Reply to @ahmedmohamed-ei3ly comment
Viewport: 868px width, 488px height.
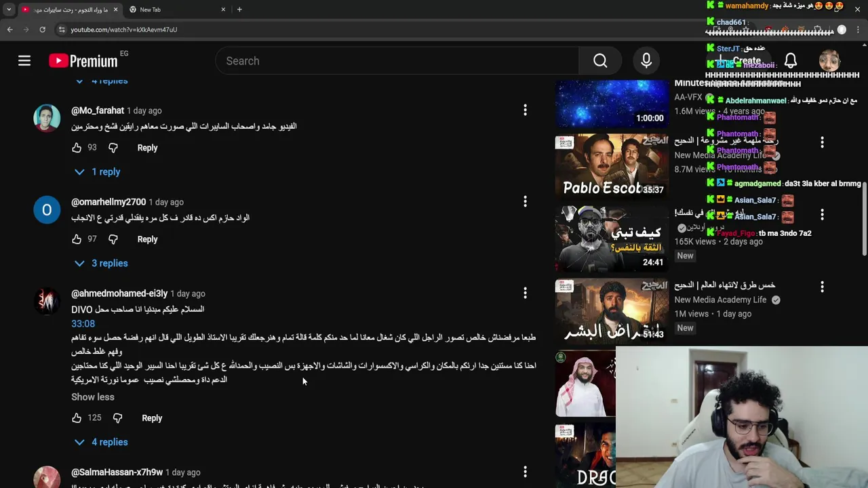pyautogui.click(x=152, y=418)
